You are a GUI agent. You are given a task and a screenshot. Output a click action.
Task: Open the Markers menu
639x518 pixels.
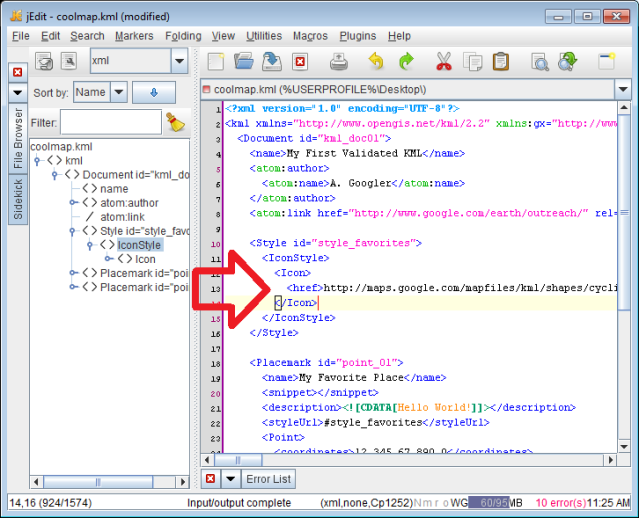point(134,36)
